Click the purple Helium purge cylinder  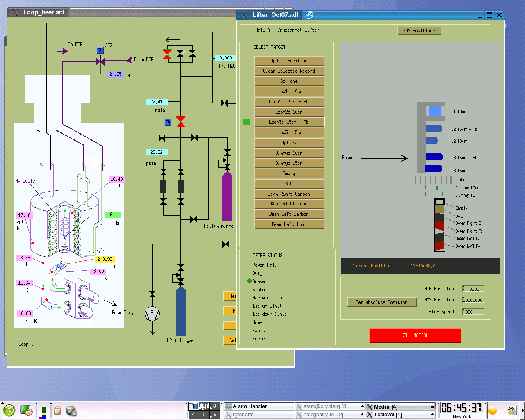click(x=227, y=196)
